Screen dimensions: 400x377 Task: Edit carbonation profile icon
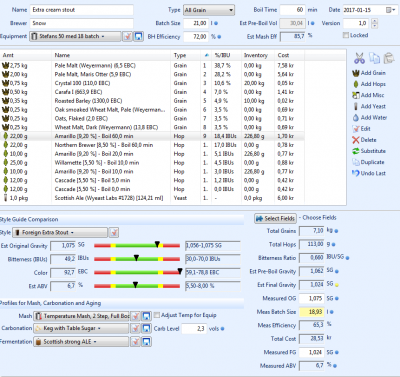[x=135, y=328]
